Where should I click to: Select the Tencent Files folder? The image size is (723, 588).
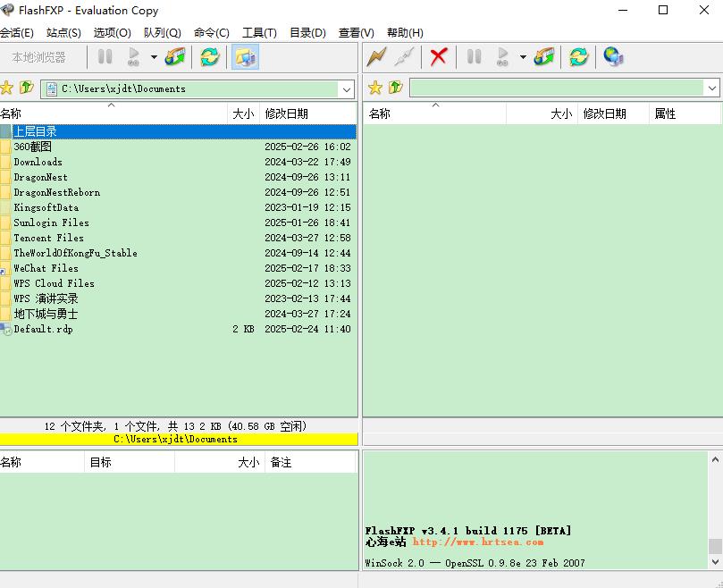179,238
